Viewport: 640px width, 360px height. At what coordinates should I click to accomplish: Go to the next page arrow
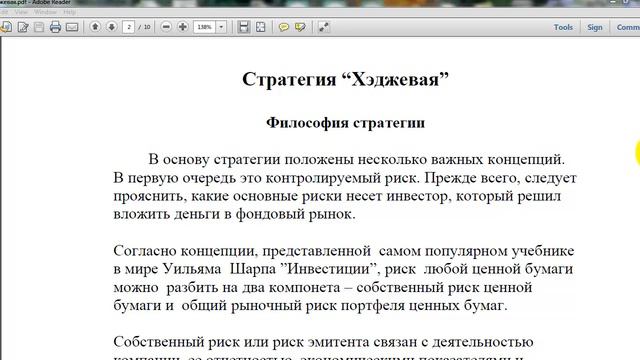tap(111, 27)
